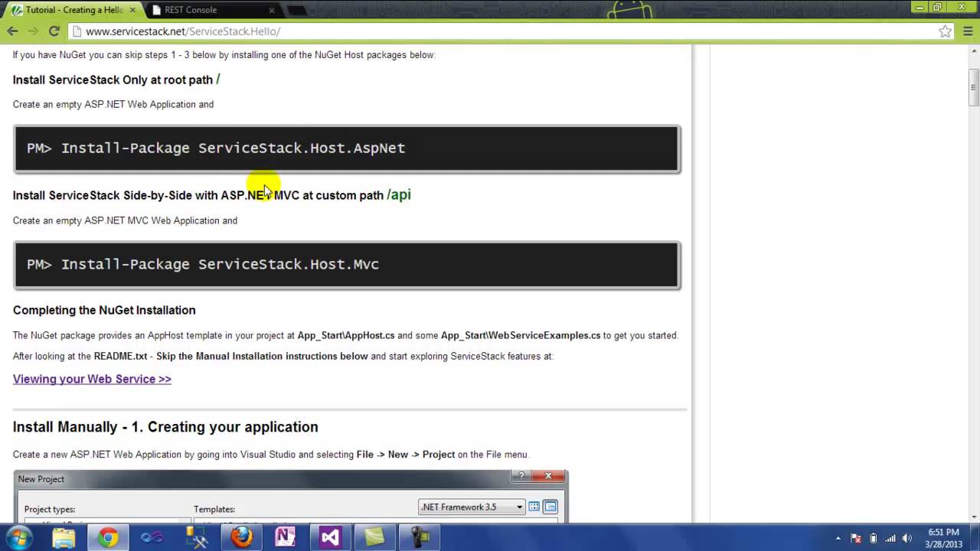Open the camcorder recorder app in taskbar
This screenshot has width=980, height=551.
click(x=420, y=537)
